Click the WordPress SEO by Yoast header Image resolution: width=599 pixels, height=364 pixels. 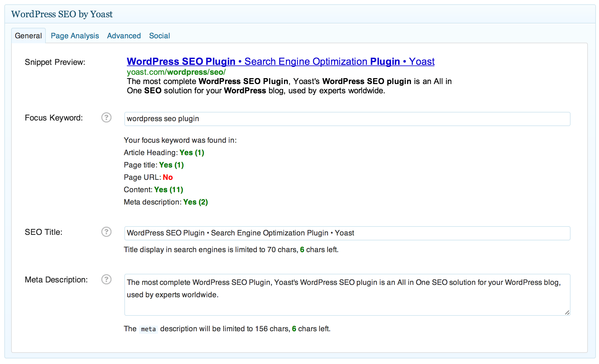(61, 14)
